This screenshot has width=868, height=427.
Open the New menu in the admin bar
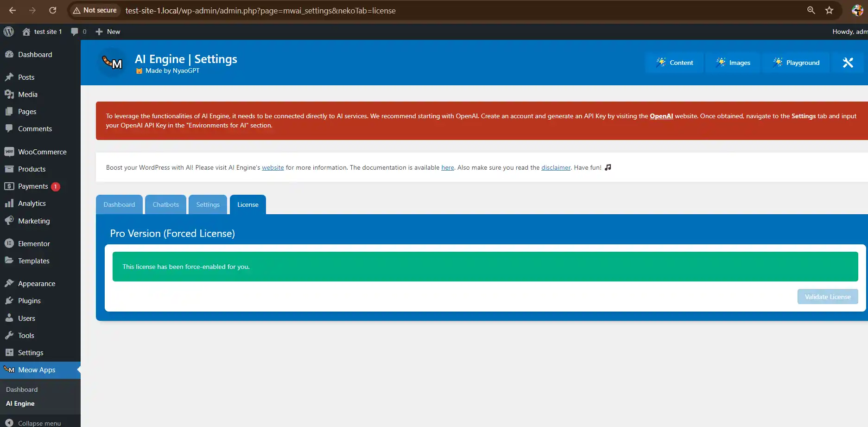pos(108,31)
